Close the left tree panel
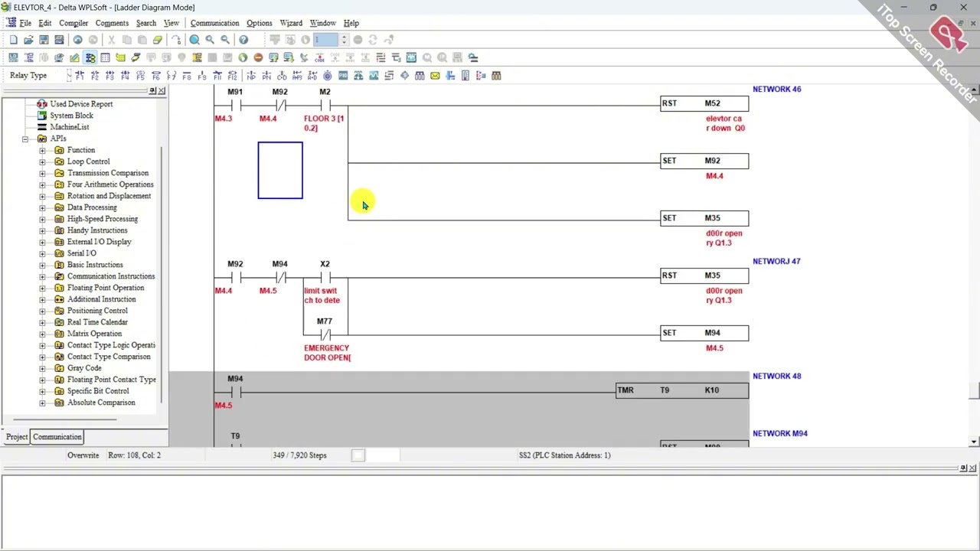 (162, 91)
